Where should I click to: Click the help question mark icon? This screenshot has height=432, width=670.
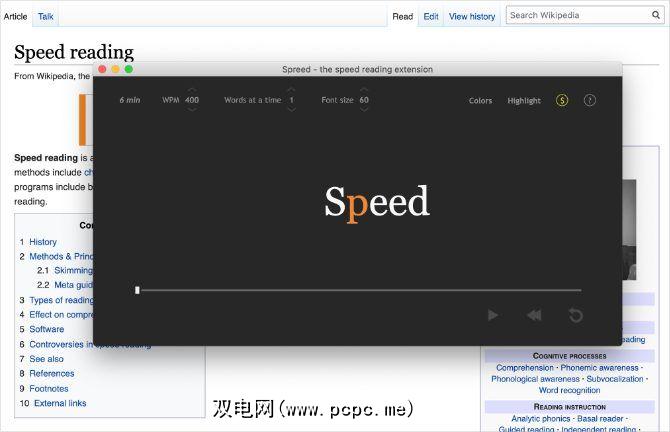tap(590, 100)
